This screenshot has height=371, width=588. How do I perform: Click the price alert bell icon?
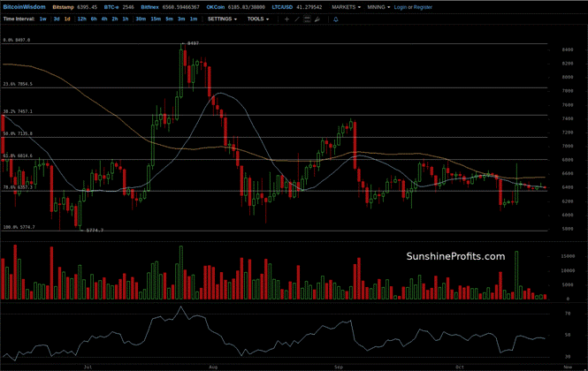[335, 19]
